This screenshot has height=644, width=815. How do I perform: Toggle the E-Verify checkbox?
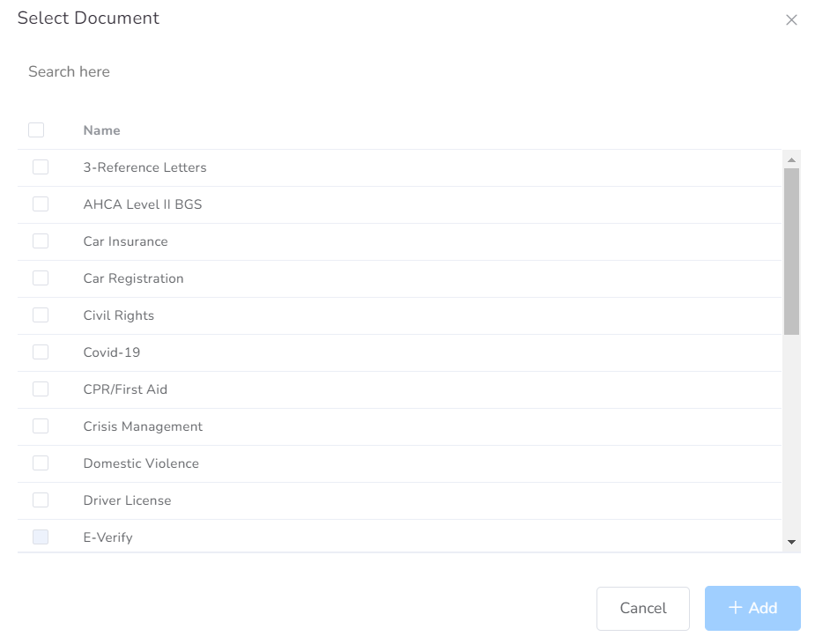pyautogui.click(x=41, y=537)
